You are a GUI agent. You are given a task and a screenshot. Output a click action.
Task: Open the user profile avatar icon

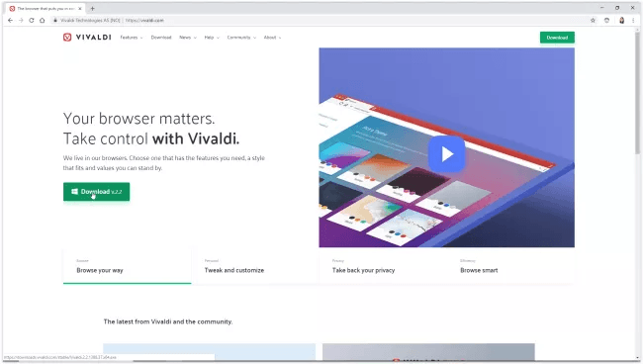(x=621, y=20)
